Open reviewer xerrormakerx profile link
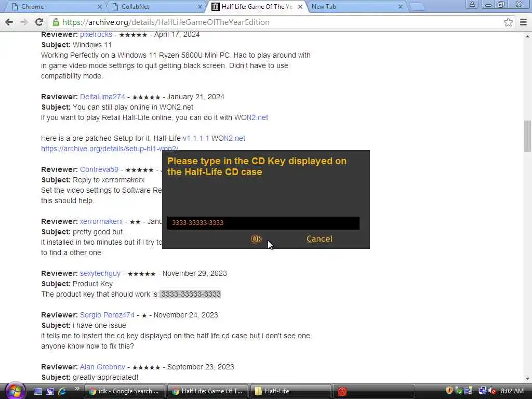The image size is (532, 399). pos(101,221)
